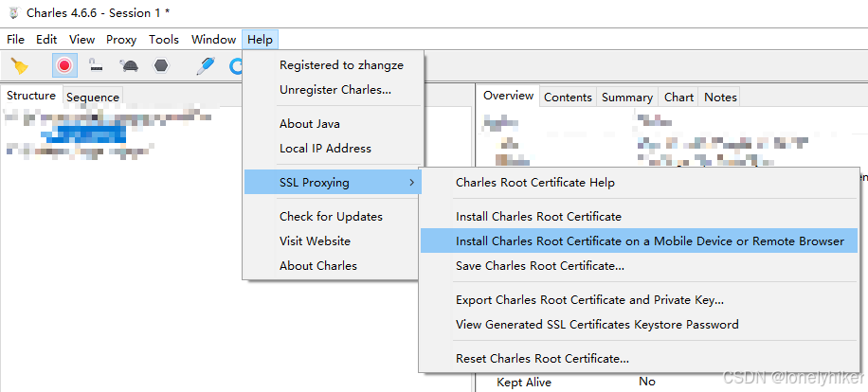Click the broom Clear Session icon
Screen dimensions: 868x392
(x=21, y=65)
